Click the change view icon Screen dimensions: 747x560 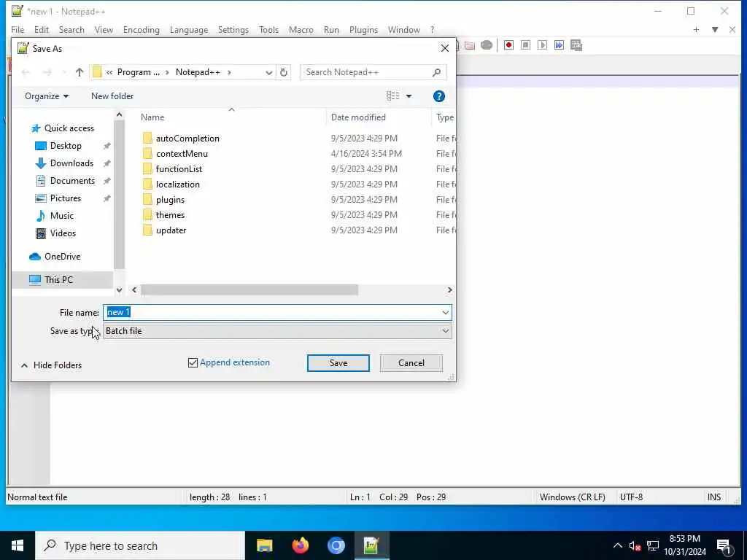point(393,96)
